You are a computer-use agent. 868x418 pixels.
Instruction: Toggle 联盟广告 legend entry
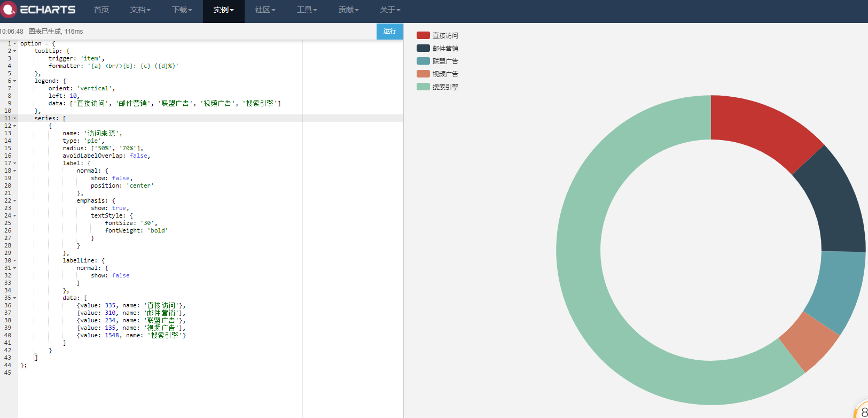437,61
